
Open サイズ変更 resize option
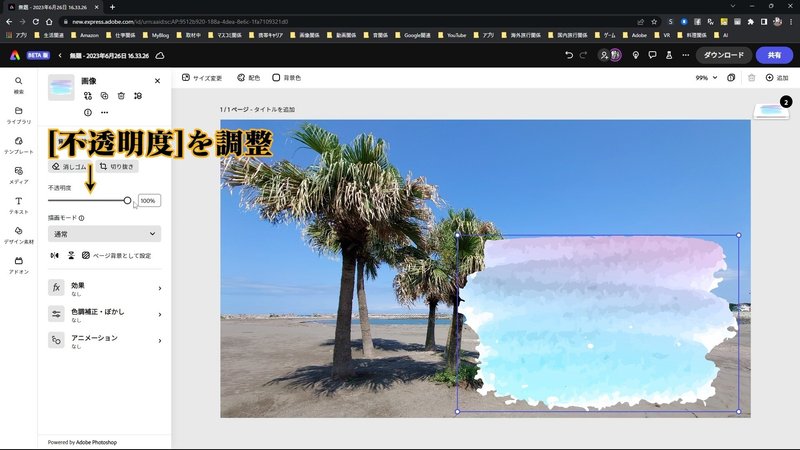pyautogui.click(x=202, y=78)
